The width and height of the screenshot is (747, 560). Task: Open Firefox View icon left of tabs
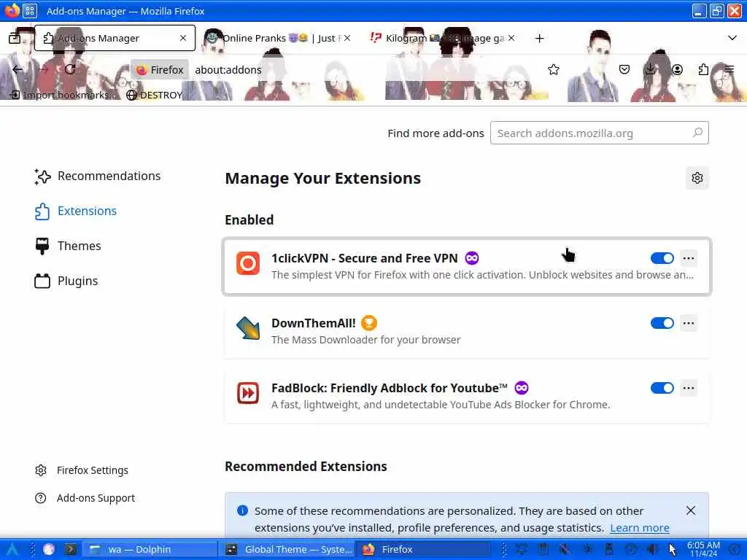(15, 38)
